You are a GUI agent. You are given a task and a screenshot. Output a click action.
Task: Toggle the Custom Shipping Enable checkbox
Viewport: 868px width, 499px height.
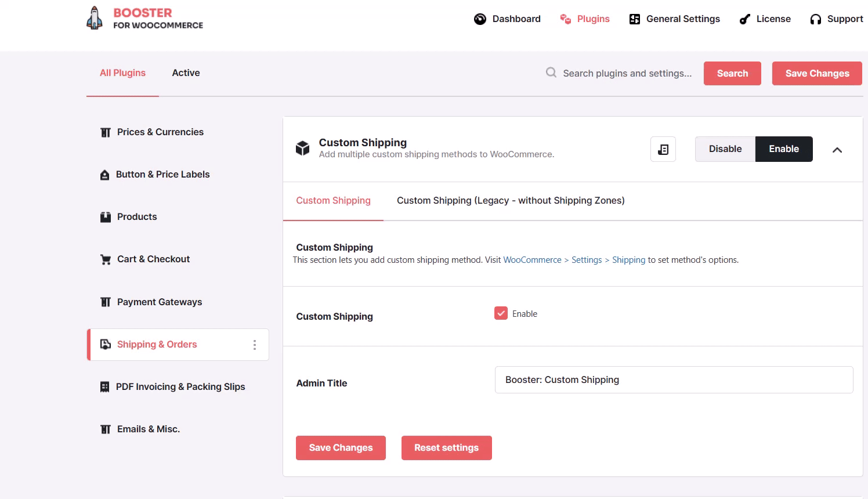click(x=501, y=313)
